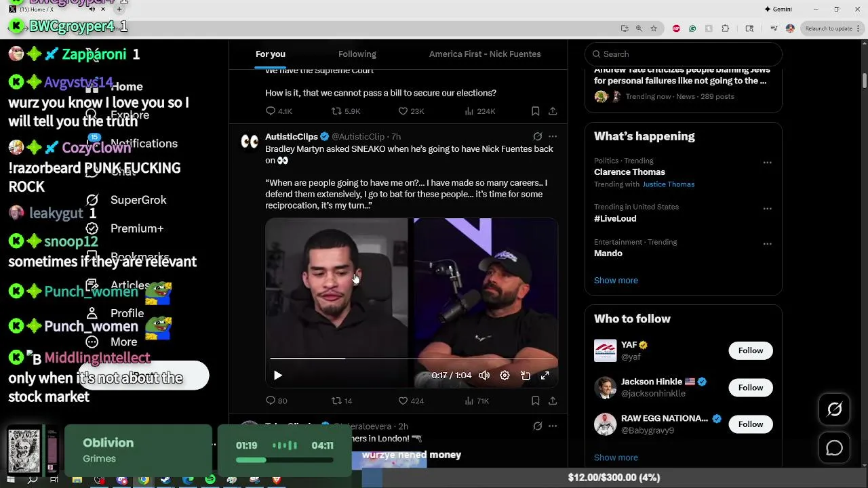Screen dimensions: 868x488
Task: Open the floating Grok button
Action: [x=834, y=409]
